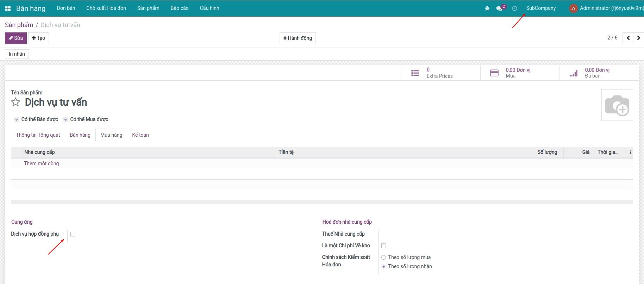Switch to the Kế toán tab
644x284 pixels.
(140, 135)
